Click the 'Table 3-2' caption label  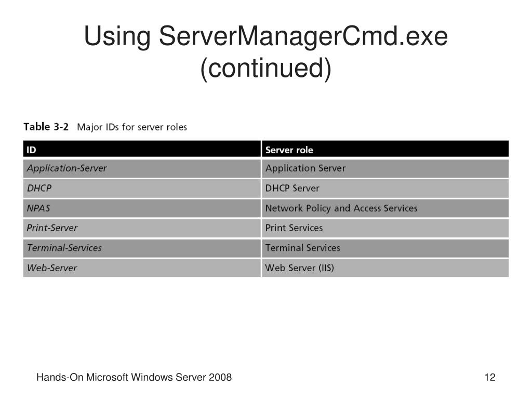[46, 127]
